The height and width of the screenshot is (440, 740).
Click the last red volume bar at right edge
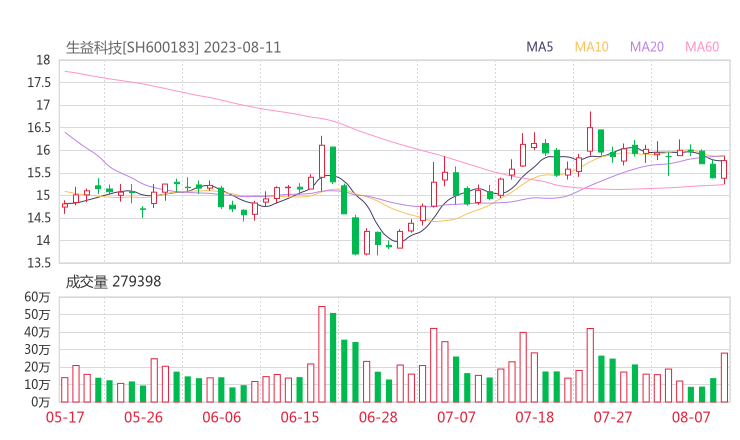click(724, 377)
